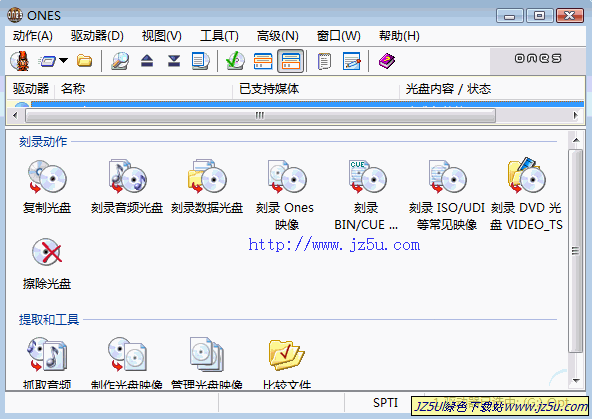Maximize the ONES window

(540, 16)
